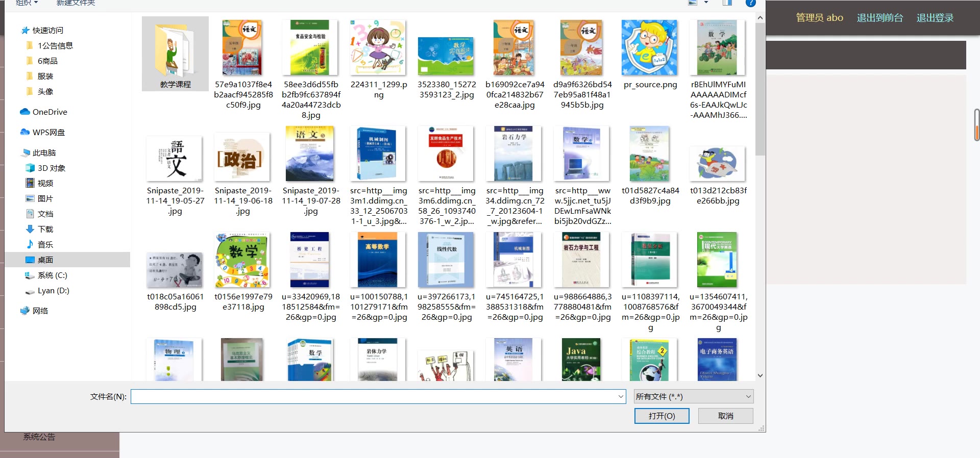Select the b169092ce7a940fca214832b67e28caa.jpg file

[x=514, y=65]
